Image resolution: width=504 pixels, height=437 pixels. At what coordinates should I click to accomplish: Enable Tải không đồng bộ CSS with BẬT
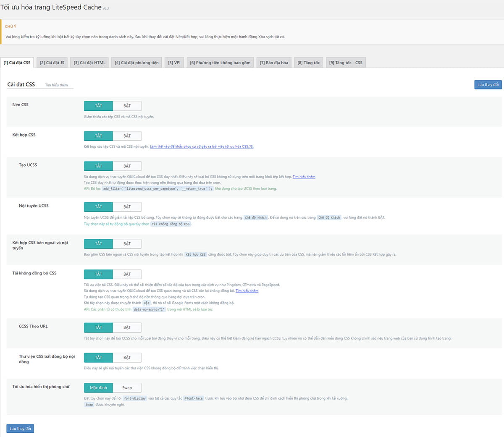[x=127, y=274]
